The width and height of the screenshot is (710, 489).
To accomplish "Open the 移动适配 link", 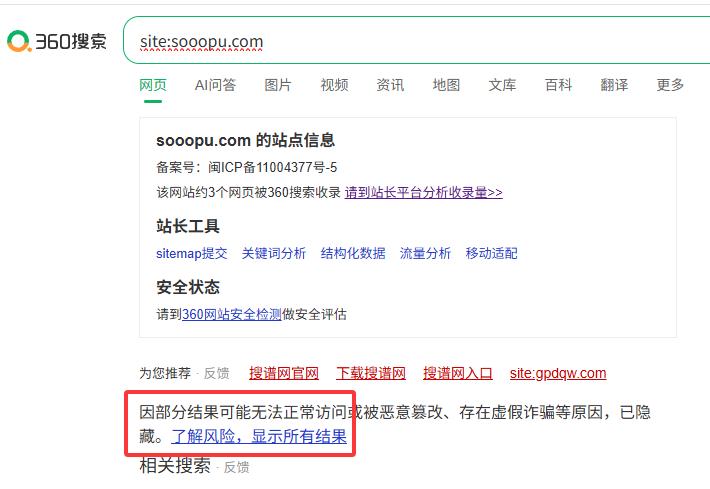I will point(491,253).
